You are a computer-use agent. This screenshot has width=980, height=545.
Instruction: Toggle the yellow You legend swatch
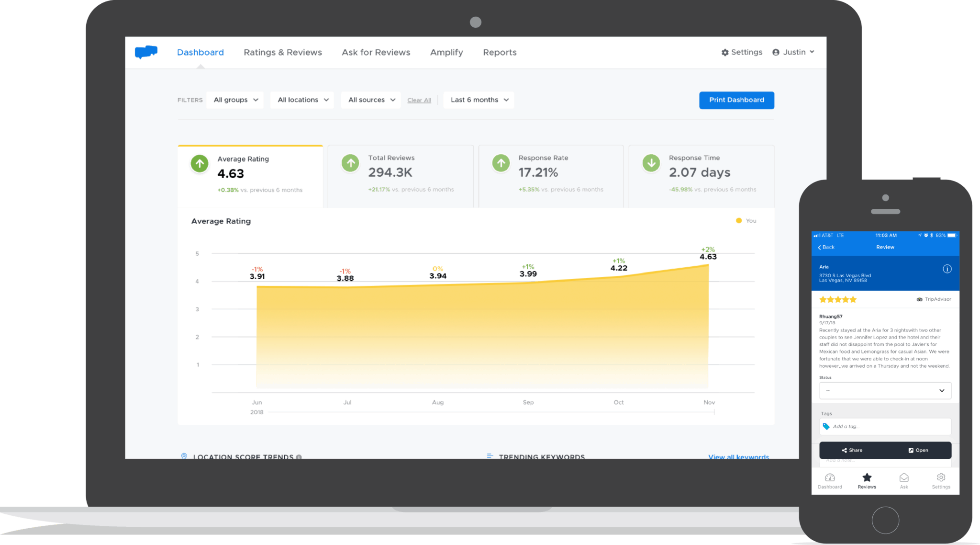(x=739, y=221)
